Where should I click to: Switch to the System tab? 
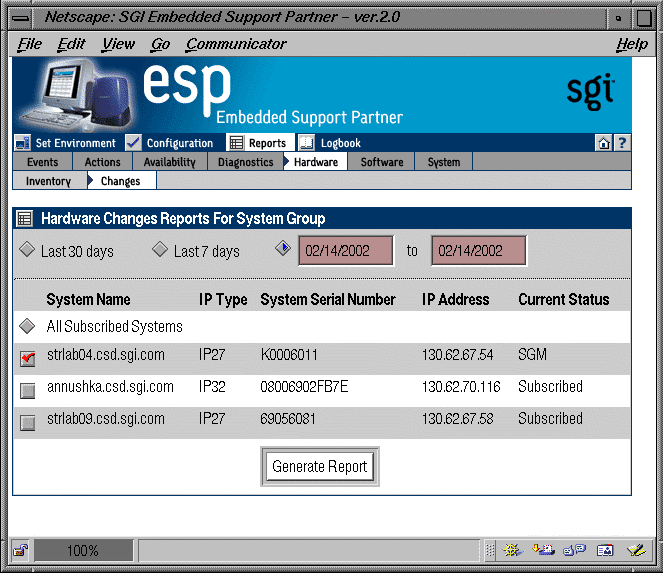pos(444,162)
